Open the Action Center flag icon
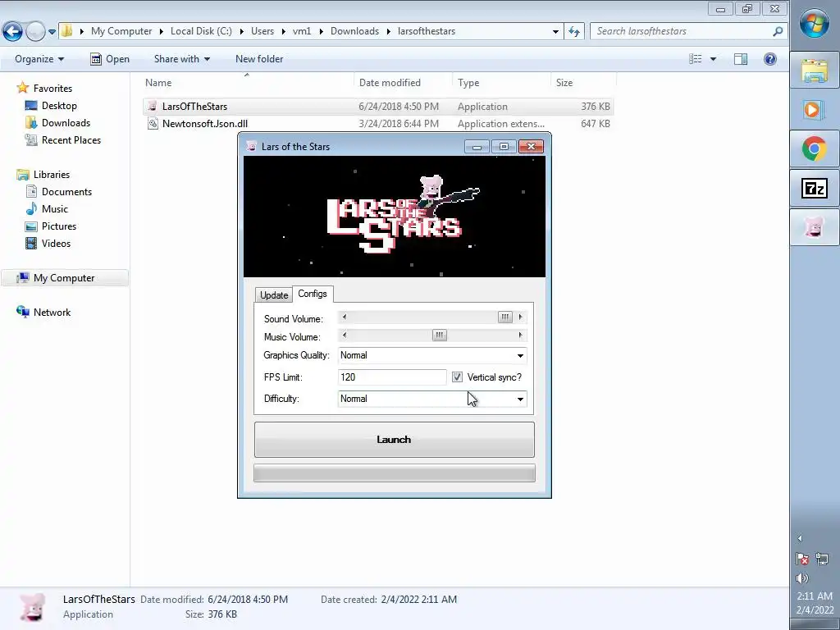This screenshot has height=630, width=840. click(x=802, y=559)
